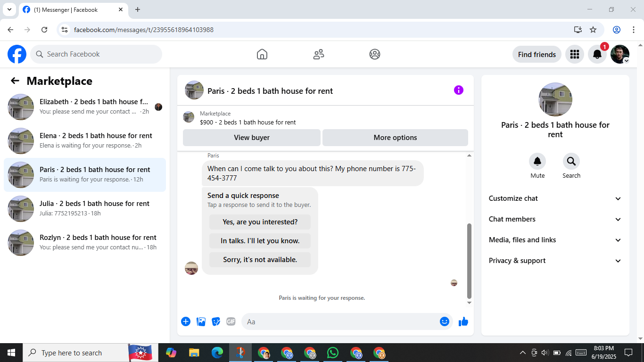Focus the Aa message input box
This screenshot has width=644, height=362.
(x=340, y=321)
